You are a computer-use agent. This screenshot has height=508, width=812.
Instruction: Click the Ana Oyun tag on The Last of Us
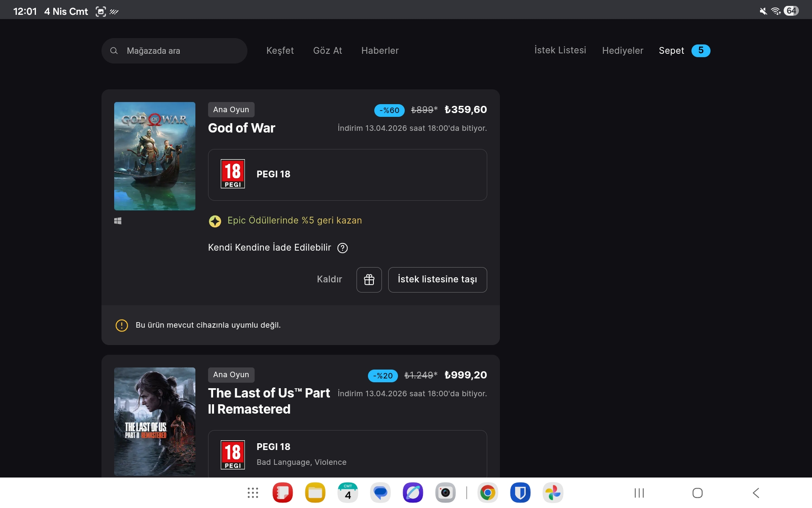click(x=231, y=375)
